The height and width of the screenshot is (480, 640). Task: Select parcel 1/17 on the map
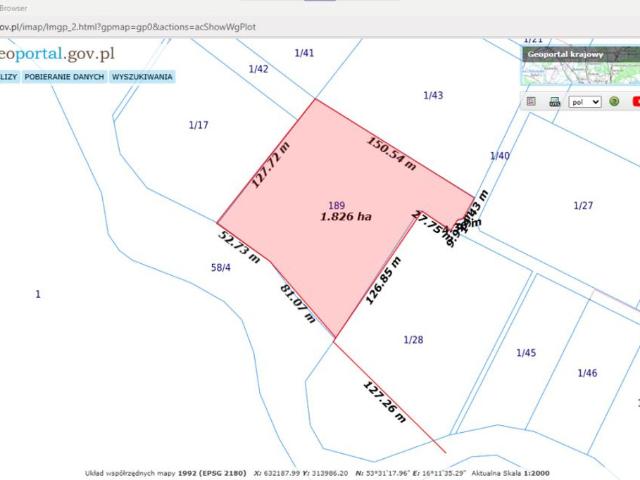198,125
